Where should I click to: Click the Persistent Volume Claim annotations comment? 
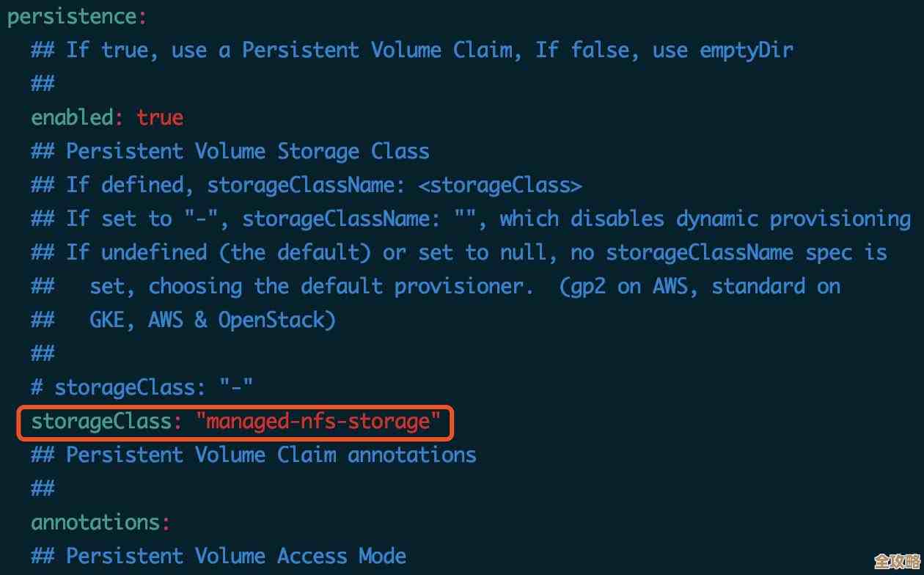(271, 455)
